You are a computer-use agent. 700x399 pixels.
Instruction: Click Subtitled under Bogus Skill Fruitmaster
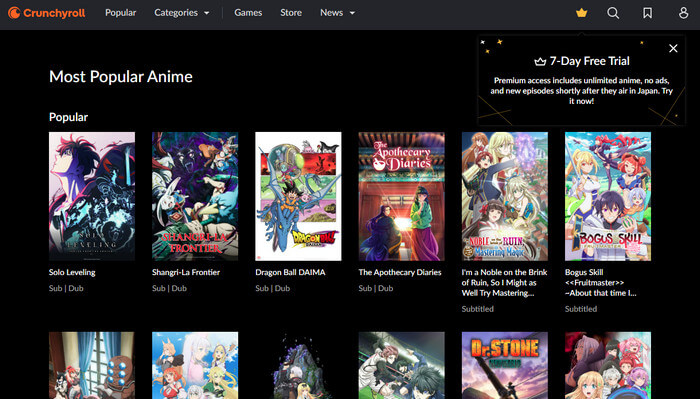click(x=581, y=309)
